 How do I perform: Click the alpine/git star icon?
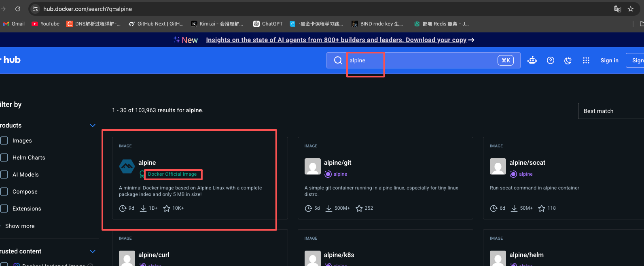[x=359, y=209]
